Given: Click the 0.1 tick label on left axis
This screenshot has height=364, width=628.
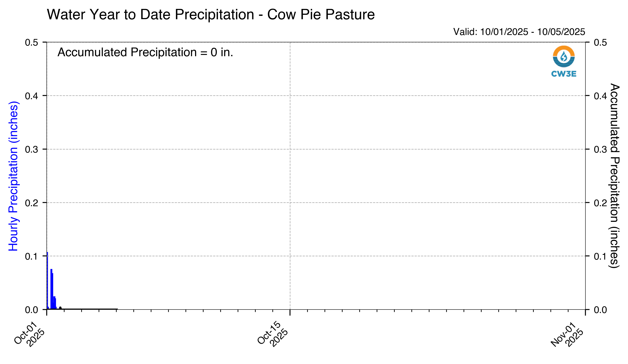Looking at the screenshot, I should click(x=31, y=256).
